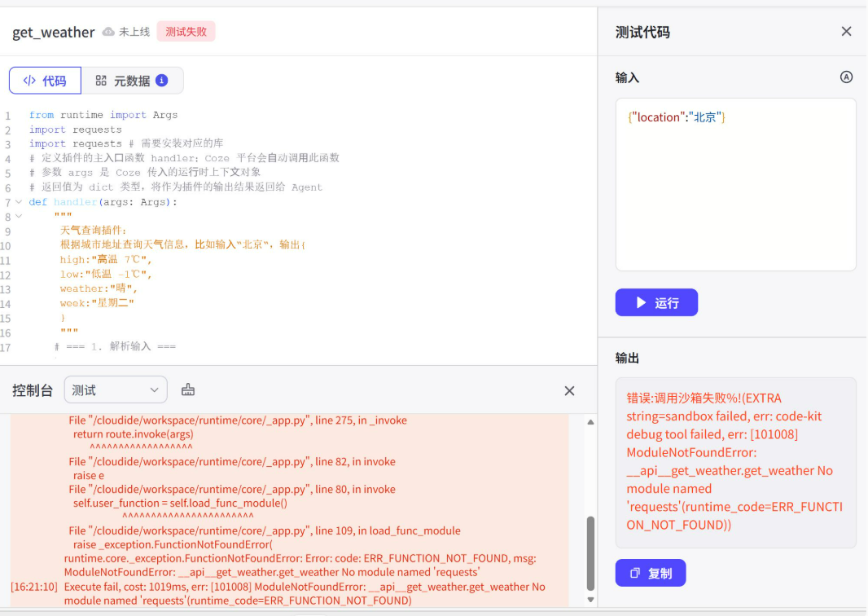Click the blue info badge on 元数据
The height and width of the screenshot is (616, 868).
[x=162, y=81]
